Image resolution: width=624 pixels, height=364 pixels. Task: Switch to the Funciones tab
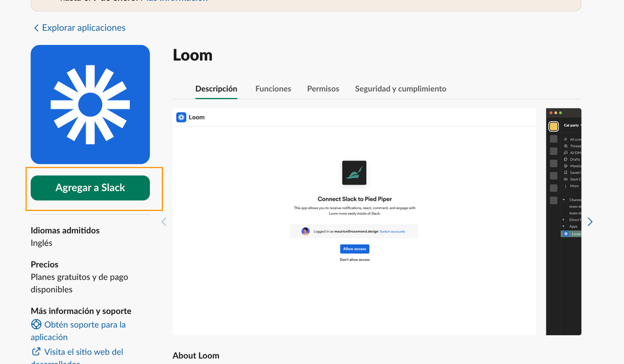[273, 89]
